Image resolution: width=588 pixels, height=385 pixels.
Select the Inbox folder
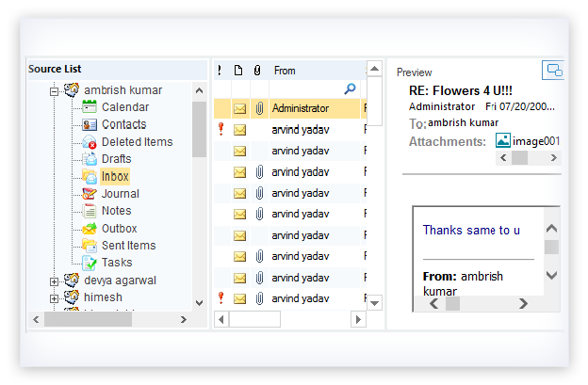[x=115, y=176]
